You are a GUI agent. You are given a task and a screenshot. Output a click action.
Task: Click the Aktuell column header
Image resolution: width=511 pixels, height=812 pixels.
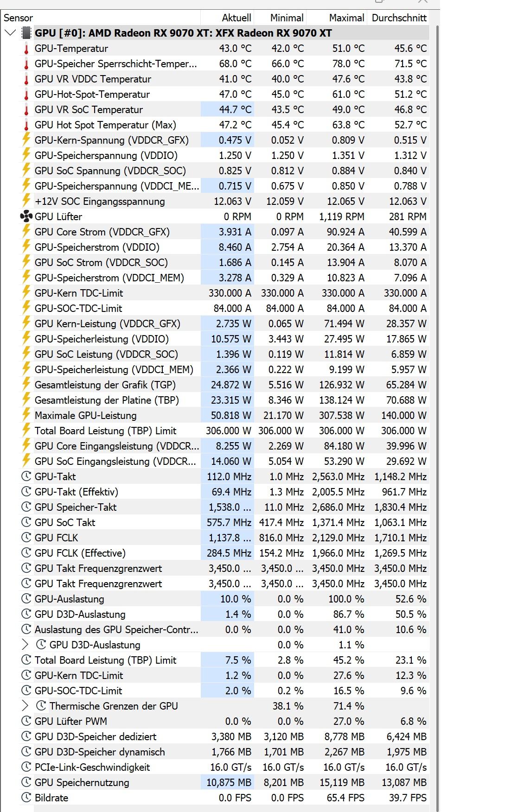point(236,18)
